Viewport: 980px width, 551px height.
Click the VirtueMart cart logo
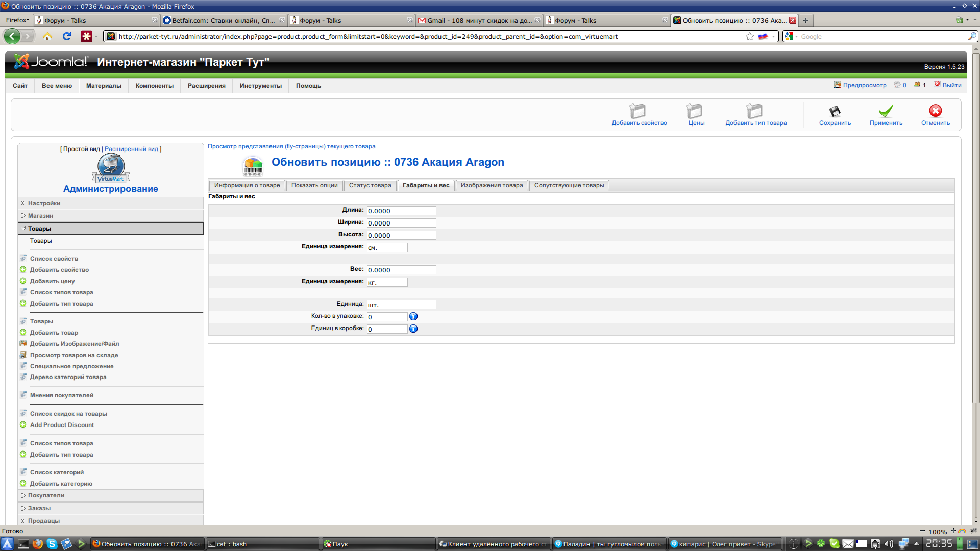[x=111, y=167]
